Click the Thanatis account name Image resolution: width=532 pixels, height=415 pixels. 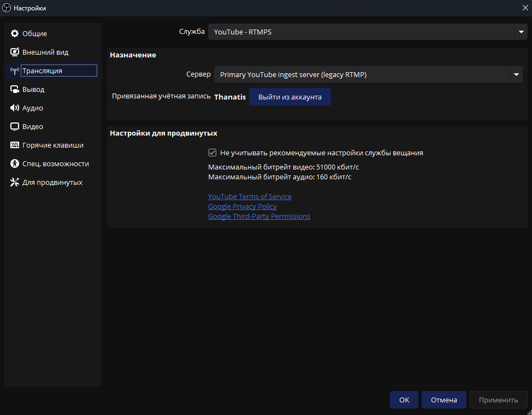(230, 97)
